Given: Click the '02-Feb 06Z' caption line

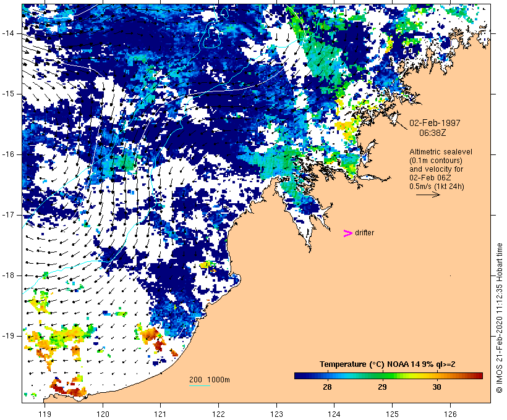Looking at the screenshot, I should (x=430, y=178).
